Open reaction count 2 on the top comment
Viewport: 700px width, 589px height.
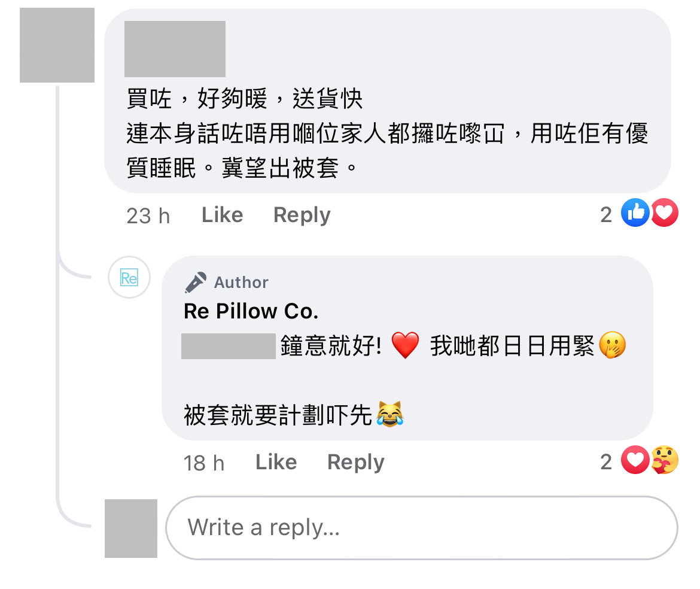(x=606, y=215)
